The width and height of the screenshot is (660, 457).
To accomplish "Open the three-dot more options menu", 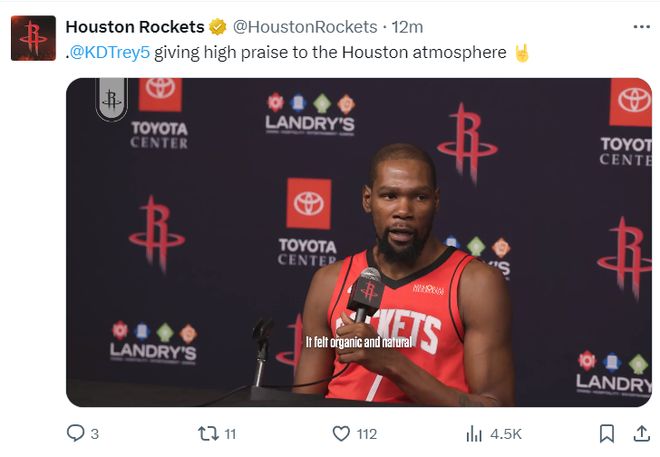I will point(641,27).
